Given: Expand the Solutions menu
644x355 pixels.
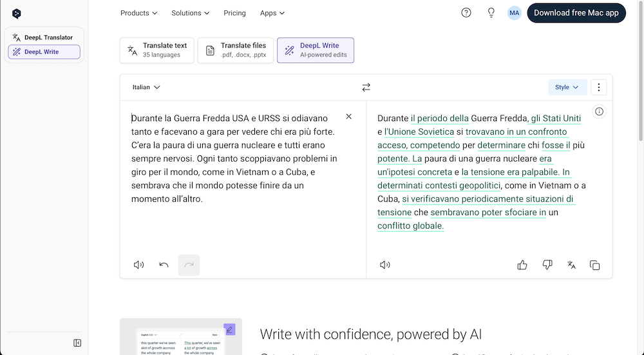Looking at the screenshot, I should (191, 13).
